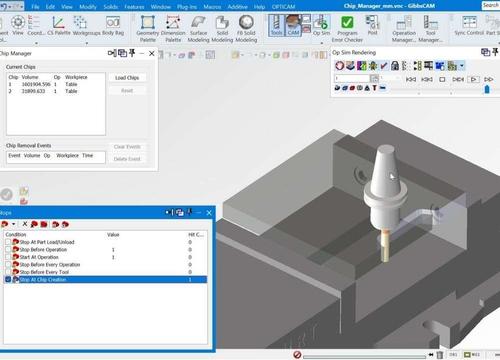Open the Edit menu
Screen dimensions: 500x360
tap(50, 7)
